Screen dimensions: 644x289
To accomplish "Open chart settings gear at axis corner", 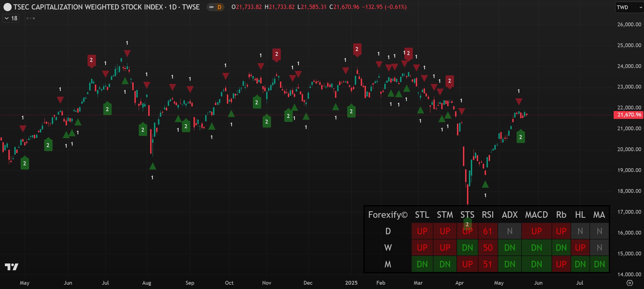I will point(630,283).
